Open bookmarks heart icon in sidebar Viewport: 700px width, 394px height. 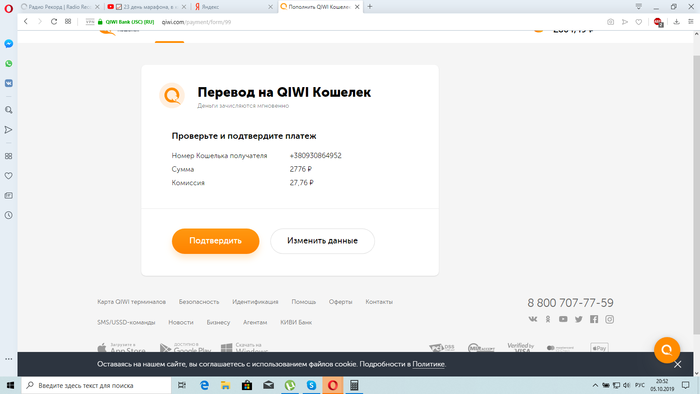tap(8, 176)
